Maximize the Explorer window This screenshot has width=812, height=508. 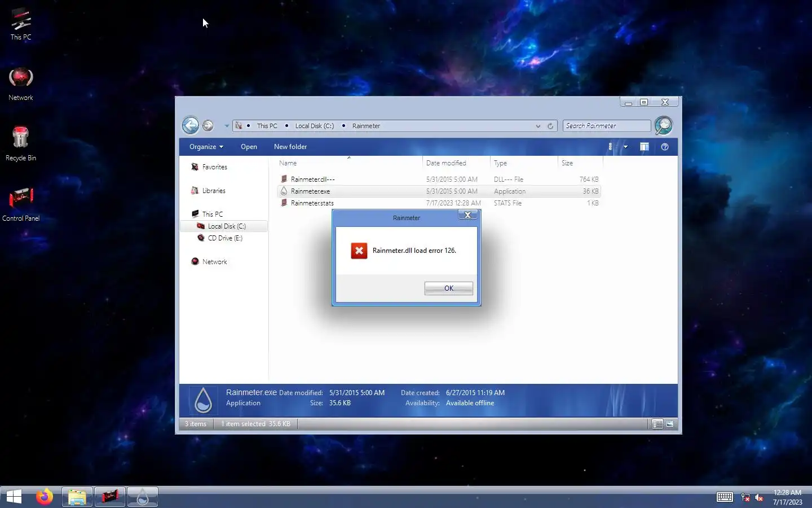pyautogui.click(x=644, y=102)
